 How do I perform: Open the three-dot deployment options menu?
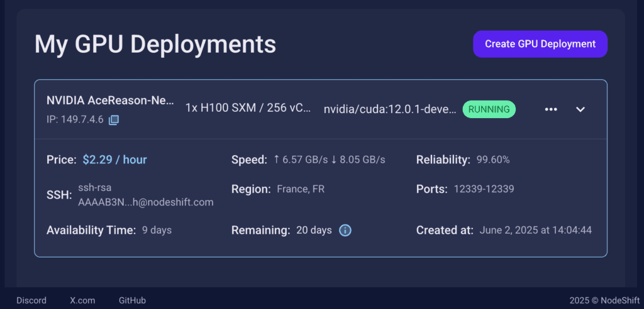(x=551, y=109)
